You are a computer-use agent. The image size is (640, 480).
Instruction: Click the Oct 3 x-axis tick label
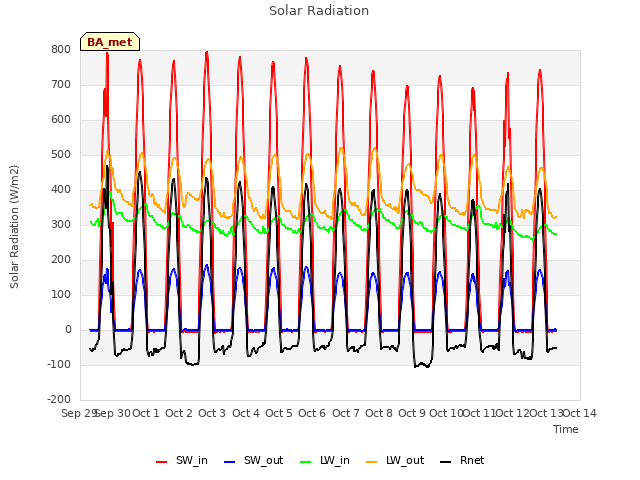[x=212, y=413]
